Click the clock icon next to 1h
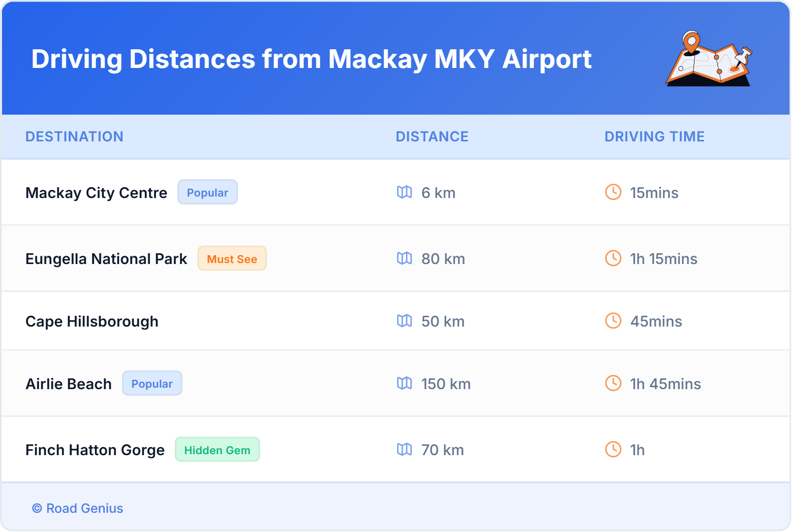 pos(613,450)
